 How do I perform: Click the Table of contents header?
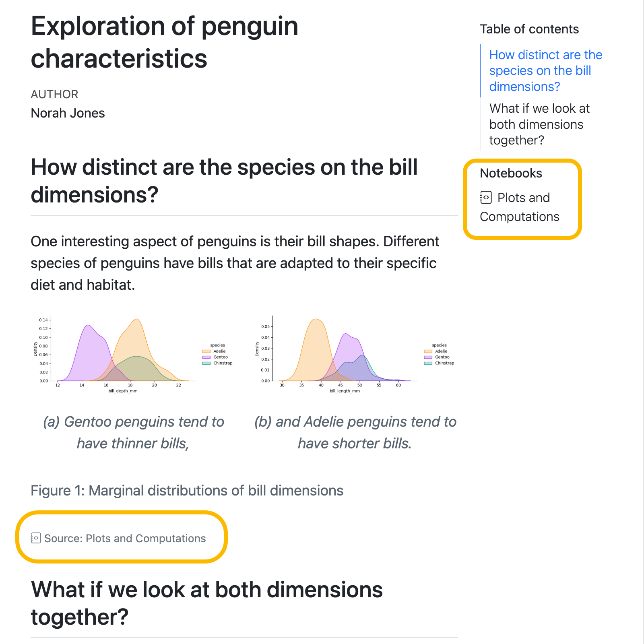(x=529, y=29)
